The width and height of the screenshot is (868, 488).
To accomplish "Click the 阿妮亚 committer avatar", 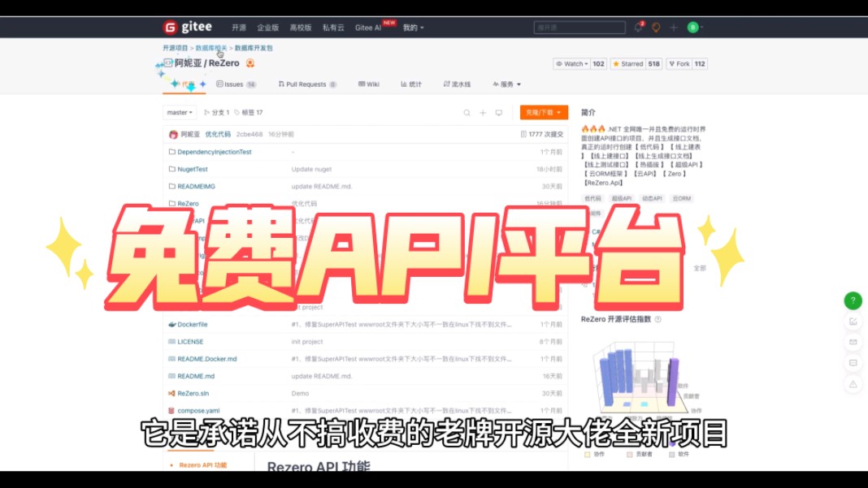I will (173, 135).
